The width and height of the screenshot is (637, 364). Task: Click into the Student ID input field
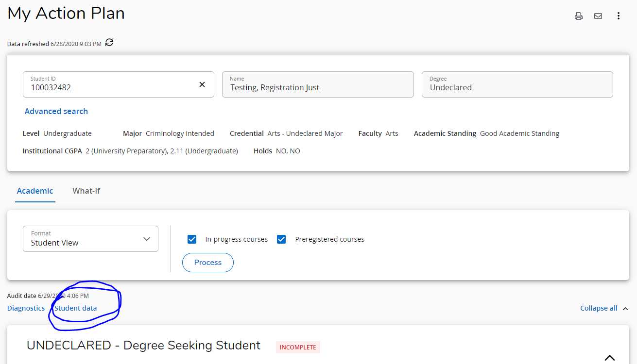112,87
